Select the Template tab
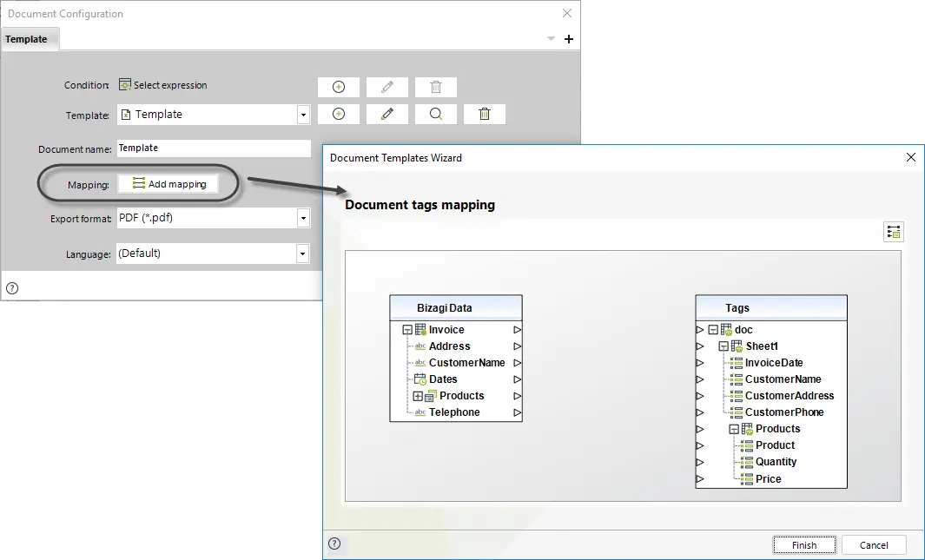This screenshot has height=560, width=925. pyautogui.click(x=29, y=39)
